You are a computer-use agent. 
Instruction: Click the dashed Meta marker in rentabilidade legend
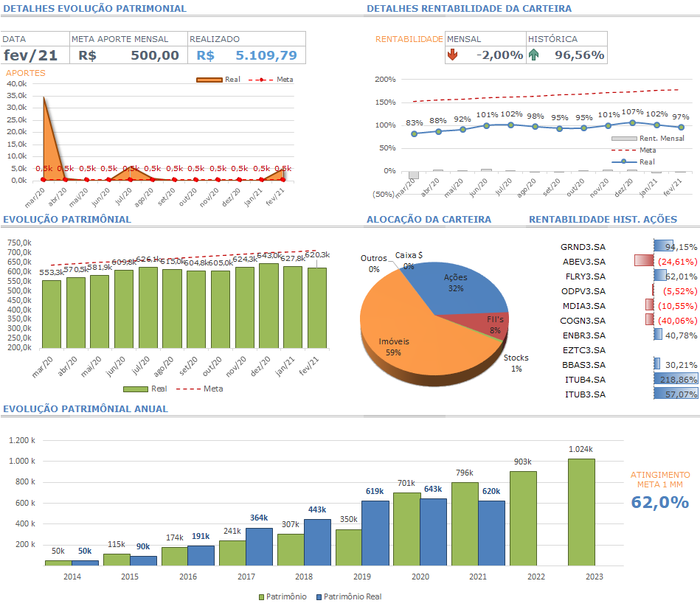coord(624,150)
